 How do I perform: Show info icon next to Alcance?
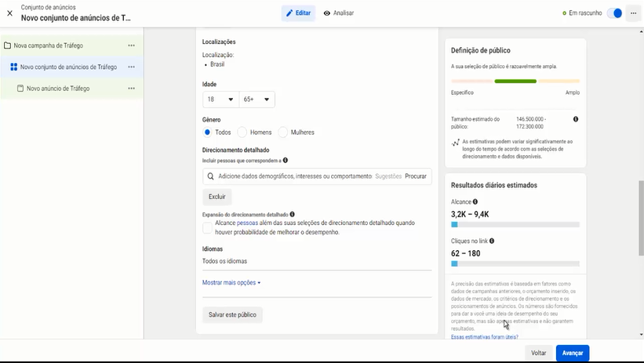(475, 201)
